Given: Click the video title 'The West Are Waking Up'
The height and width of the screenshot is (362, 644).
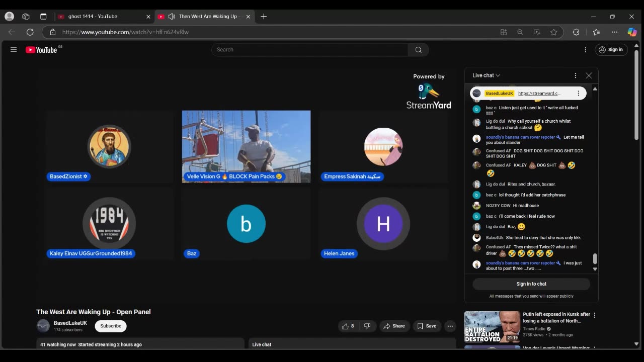Looking at the screenshot, I should click(x=94, y=312).
